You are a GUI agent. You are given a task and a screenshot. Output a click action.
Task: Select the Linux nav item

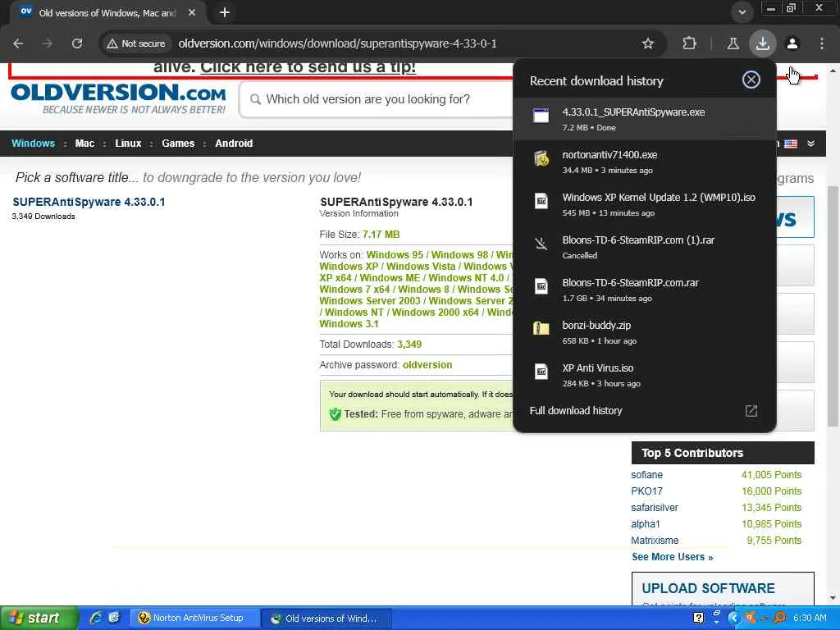pos(128,143)
